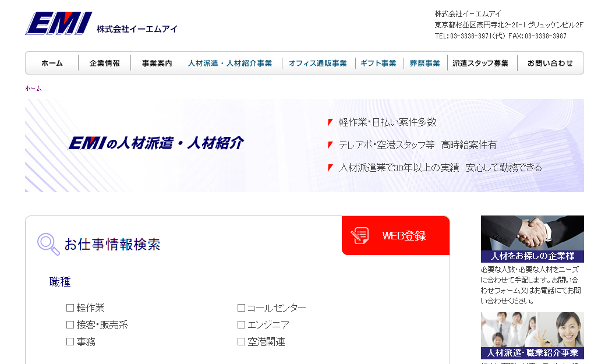Enable the エンジニア checkbox
Screen dimensions: 605x364
click(240, 324)
